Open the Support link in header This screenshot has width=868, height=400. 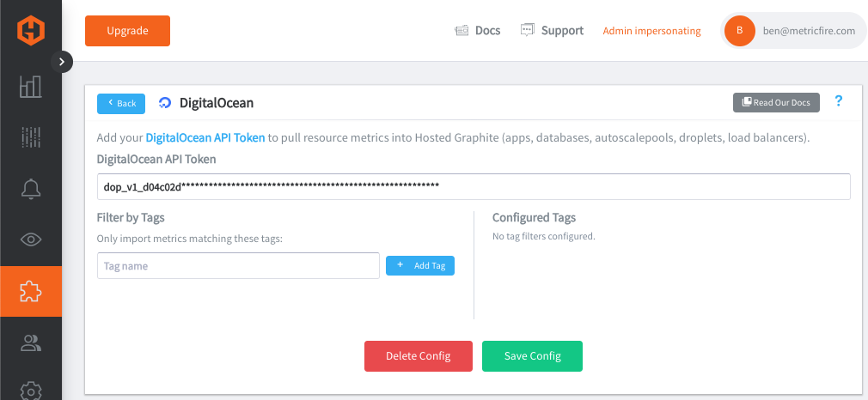coord(552,30)
